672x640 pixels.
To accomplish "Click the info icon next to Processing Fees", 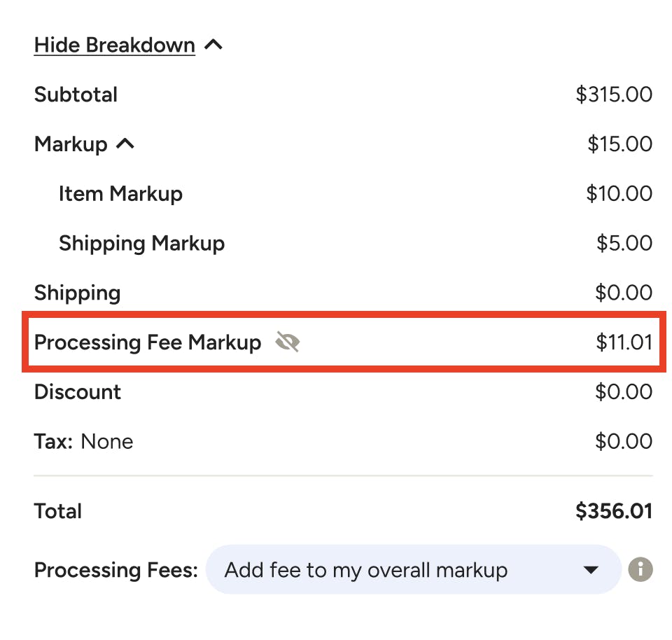I will [640, 569].
